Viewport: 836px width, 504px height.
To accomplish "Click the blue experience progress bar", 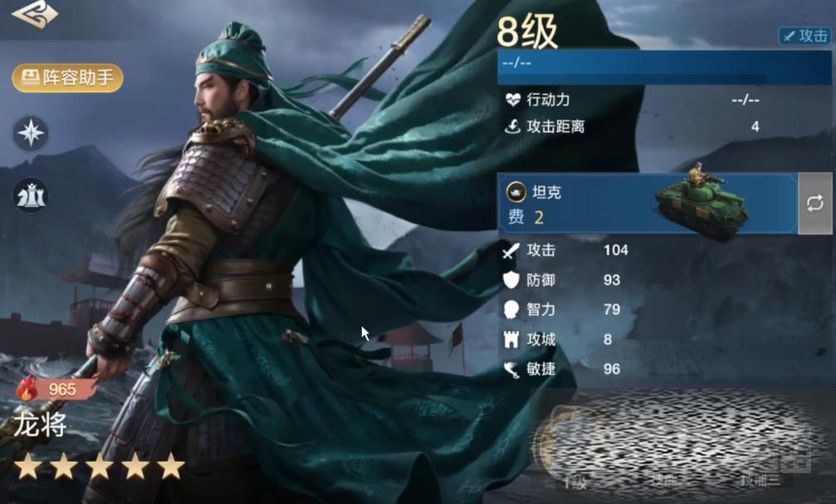I will click(664, 67).
